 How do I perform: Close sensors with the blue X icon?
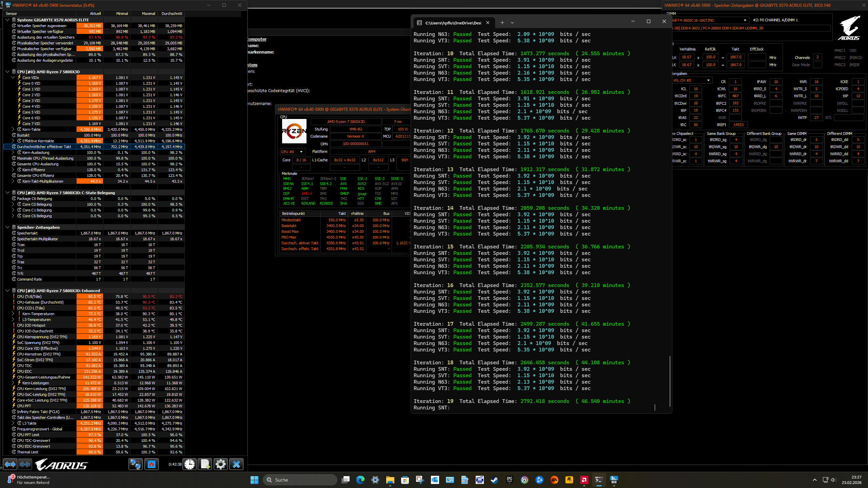tap(236, 464)
